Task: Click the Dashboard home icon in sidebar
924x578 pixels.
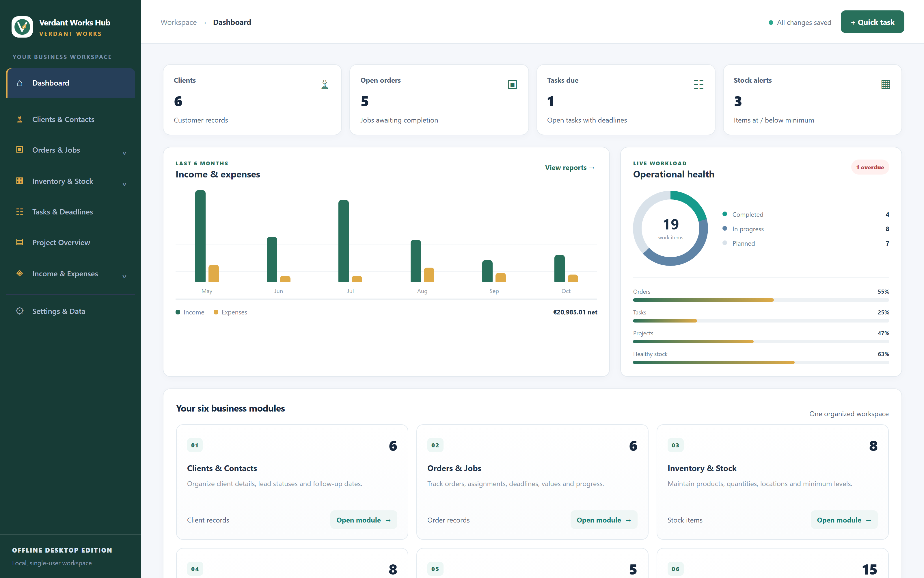Action: pos(20,83)
